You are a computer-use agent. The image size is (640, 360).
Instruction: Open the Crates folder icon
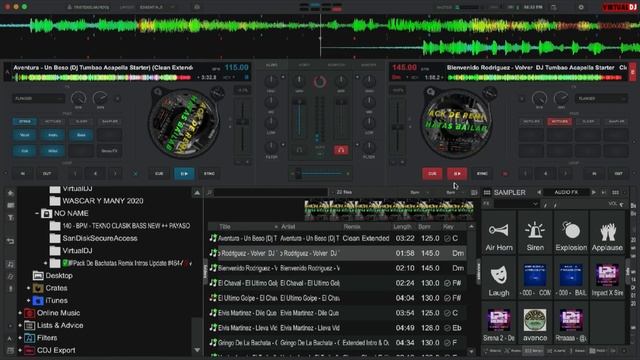tap(38, 288)
